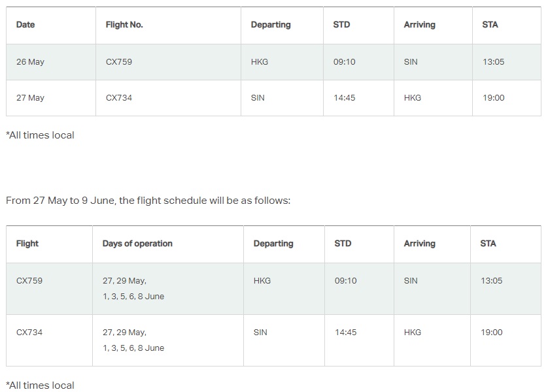Screen dimensions: 548x392
Task: Click CX734's days of operation cell
Action: pos(133,340)
